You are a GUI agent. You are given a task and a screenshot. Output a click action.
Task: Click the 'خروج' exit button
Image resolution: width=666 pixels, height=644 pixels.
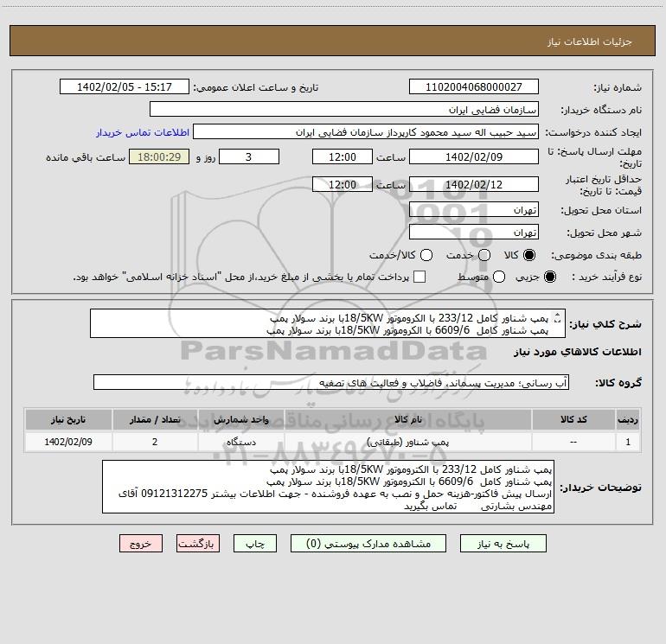point(141,544)
